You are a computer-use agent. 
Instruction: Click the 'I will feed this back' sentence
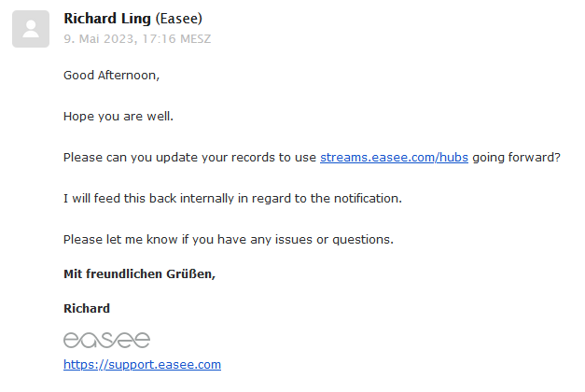232,198
